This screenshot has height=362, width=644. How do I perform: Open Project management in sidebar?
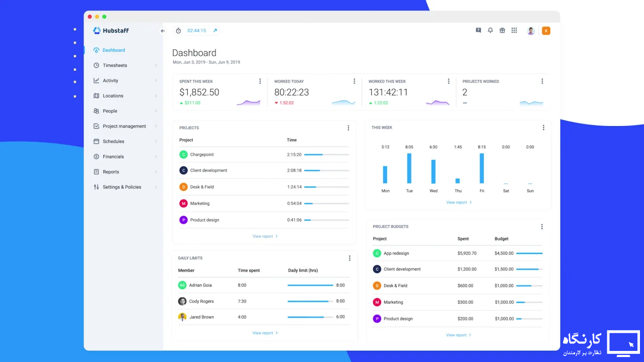(x=124, y=126)
